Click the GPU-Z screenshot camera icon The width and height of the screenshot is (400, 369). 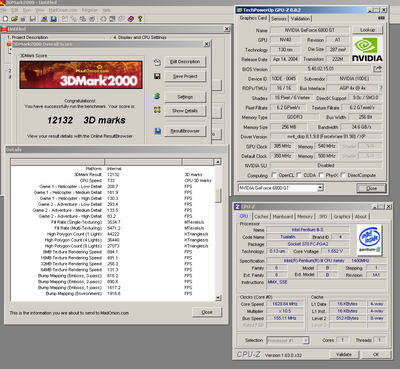pyautogui.click(x=381, y=18)
